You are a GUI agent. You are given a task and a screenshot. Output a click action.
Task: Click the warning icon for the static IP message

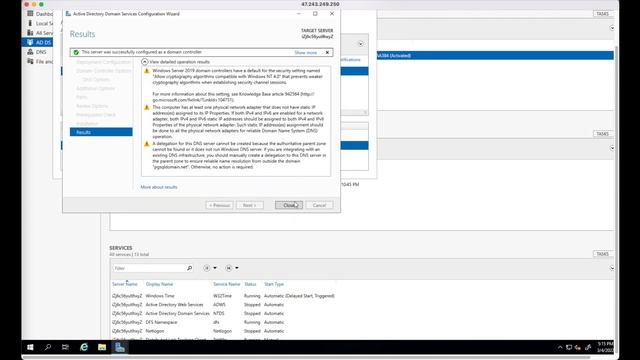coord(147,107)
